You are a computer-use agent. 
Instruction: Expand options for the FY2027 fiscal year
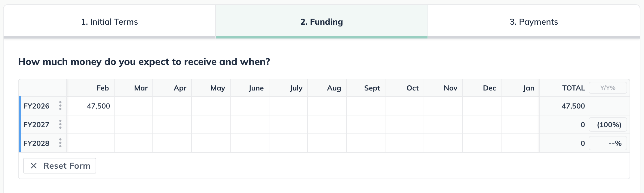tap(61, 124)
